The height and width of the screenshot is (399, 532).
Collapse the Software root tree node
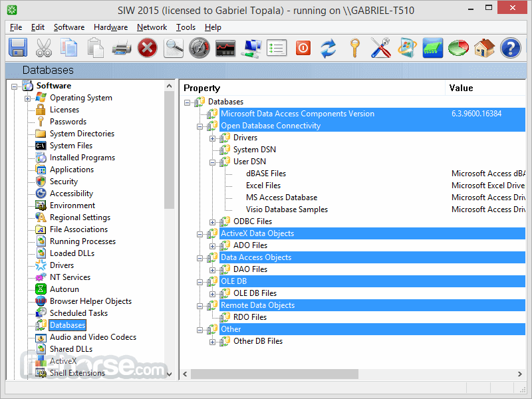[14, 86]
